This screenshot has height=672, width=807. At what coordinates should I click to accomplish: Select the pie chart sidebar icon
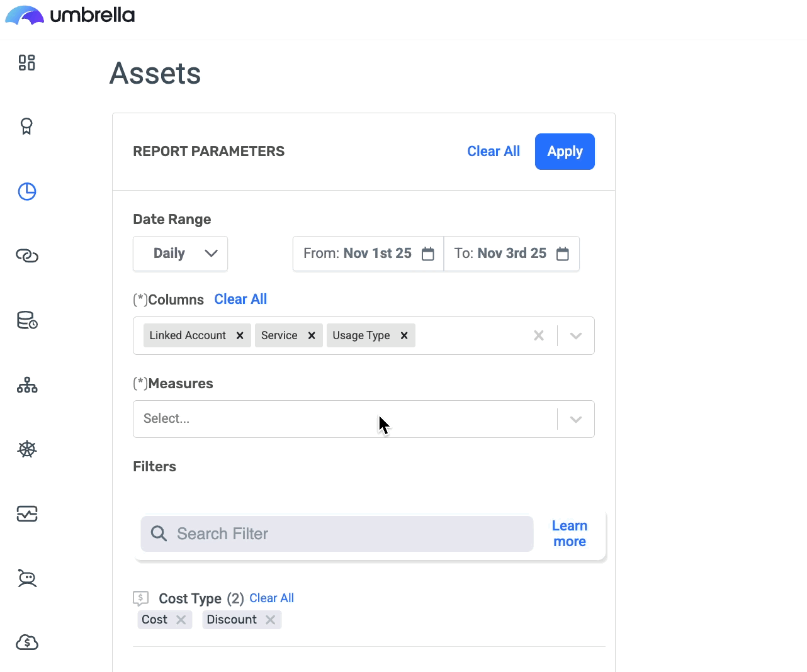[x=27, y=191]
